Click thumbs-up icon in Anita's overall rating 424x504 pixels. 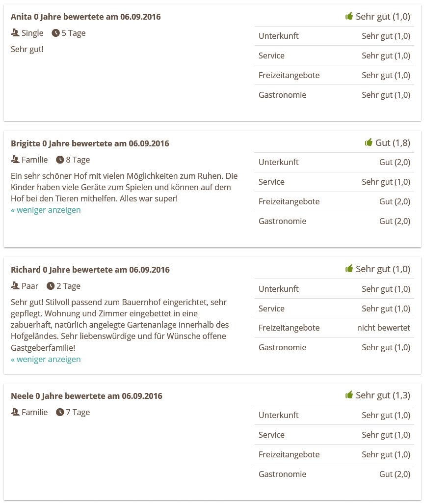coord(349,16)
